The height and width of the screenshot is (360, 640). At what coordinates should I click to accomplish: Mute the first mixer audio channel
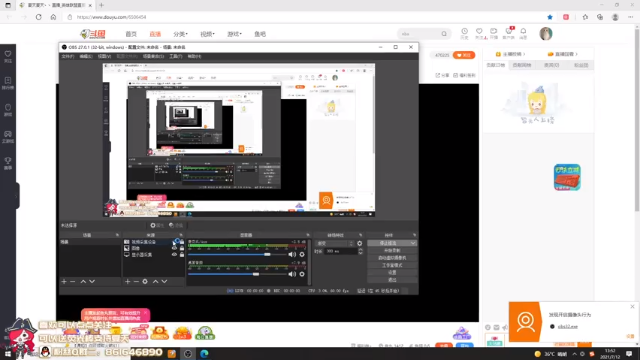click(x=292, y=254)
